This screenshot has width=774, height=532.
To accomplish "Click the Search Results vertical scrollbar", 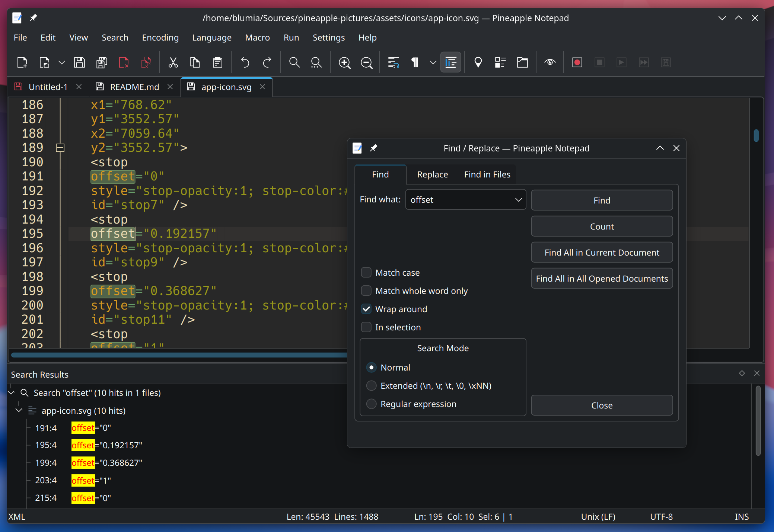I will coord(758,421).
